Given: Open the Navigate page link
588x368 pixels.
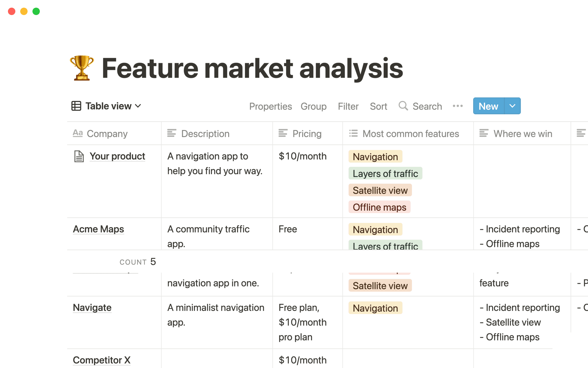Looking at the screenshot, I should point(92,308).
